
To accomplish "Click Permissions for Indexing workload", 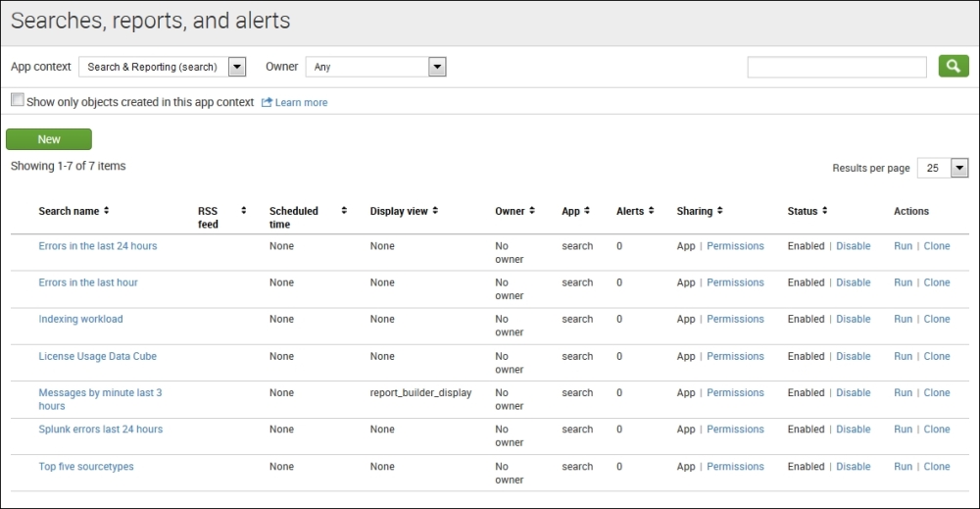I will click(x=735, y=319).
